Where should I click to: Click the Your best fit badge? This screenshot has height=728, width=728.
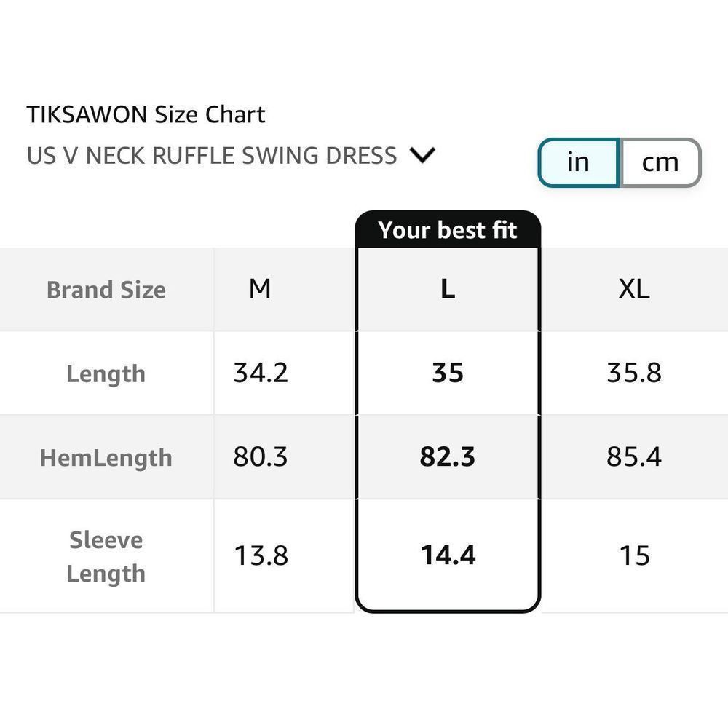[448, 230]
